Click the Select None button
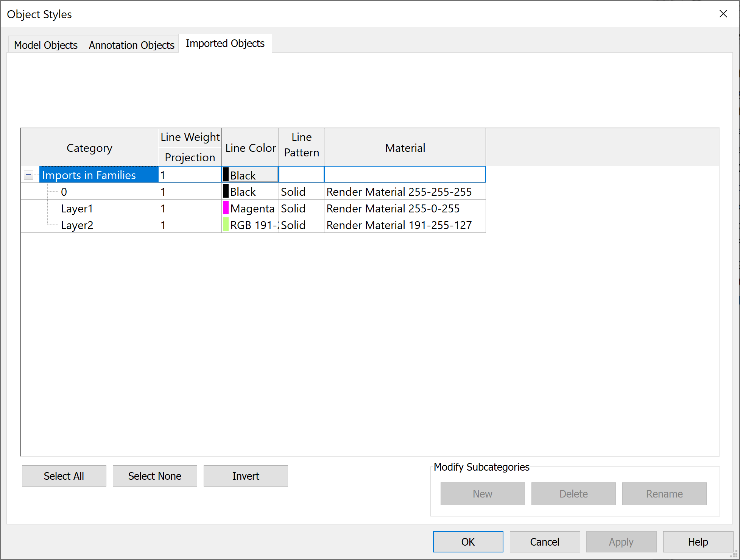 pyautogui.click(x=154, y=476)
